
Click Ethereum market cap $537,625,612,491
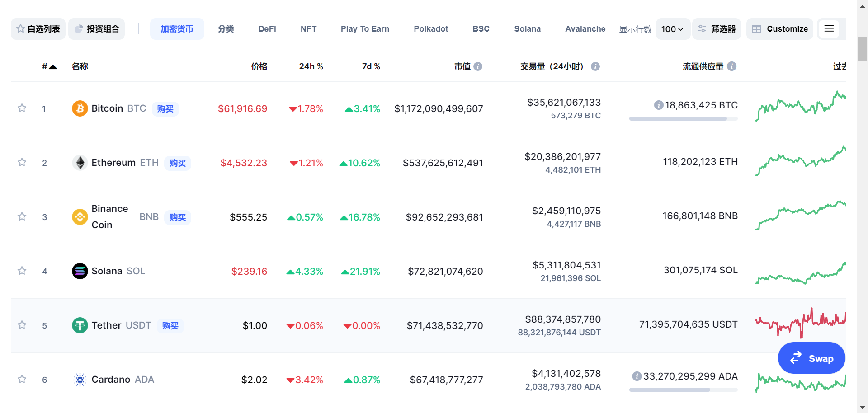443,163
